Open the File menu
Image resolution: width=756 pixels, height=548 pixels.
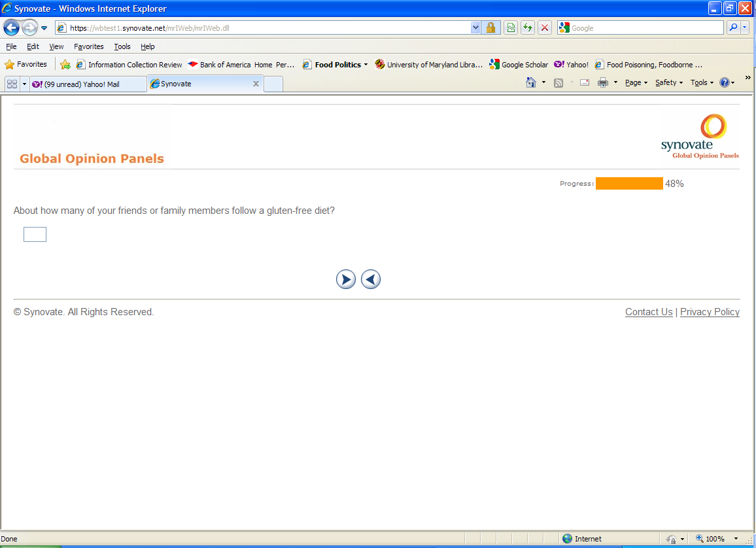[x=11, y=46]
